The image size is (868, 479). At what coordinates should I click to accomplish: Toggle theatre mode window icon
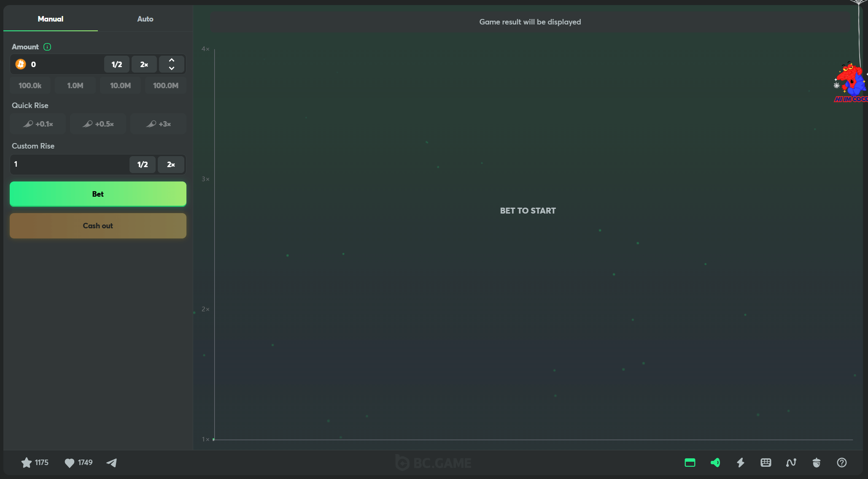[x=690, y=463]
